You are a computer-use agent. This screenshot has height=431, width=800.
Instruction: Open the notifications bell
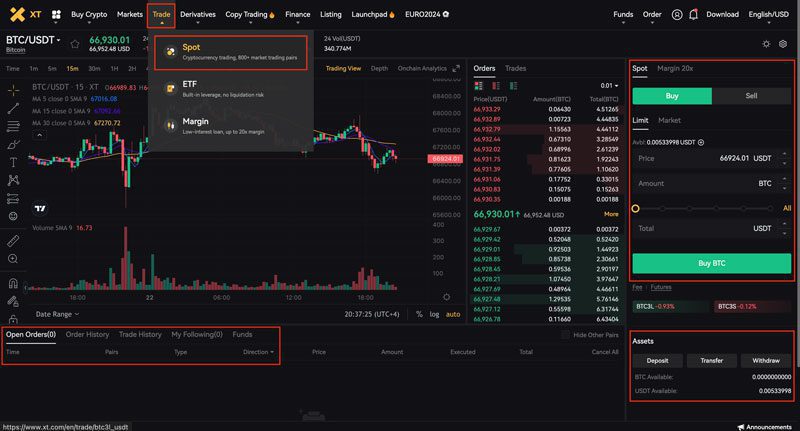pyautogui.click(x=693, y=15)
